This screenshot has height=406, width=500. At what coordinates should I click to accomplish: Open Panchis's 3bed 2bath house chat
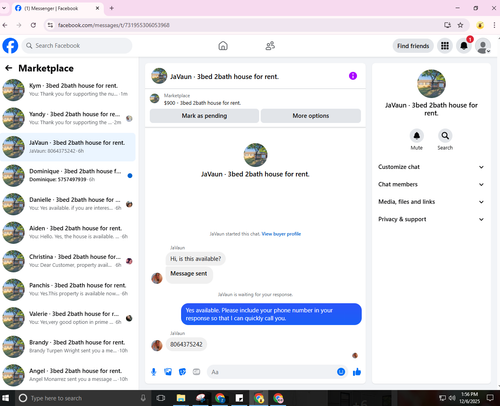[68, 289]
